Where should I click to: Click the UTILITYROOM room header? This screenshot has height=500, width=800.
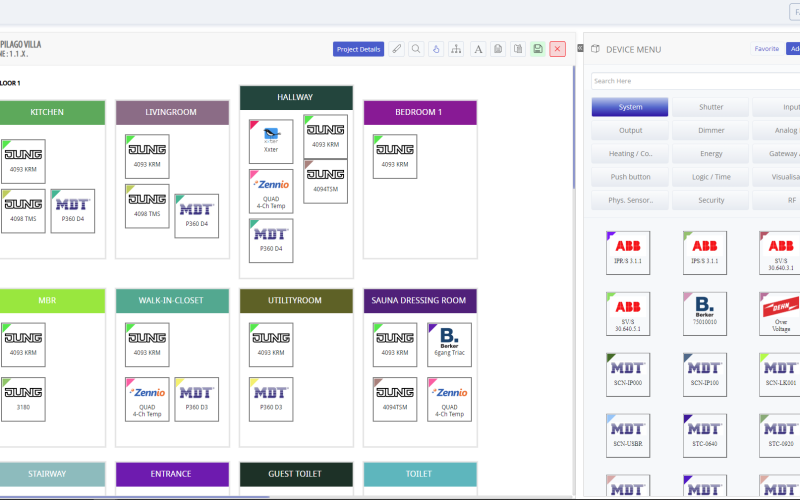coord(296,301)
